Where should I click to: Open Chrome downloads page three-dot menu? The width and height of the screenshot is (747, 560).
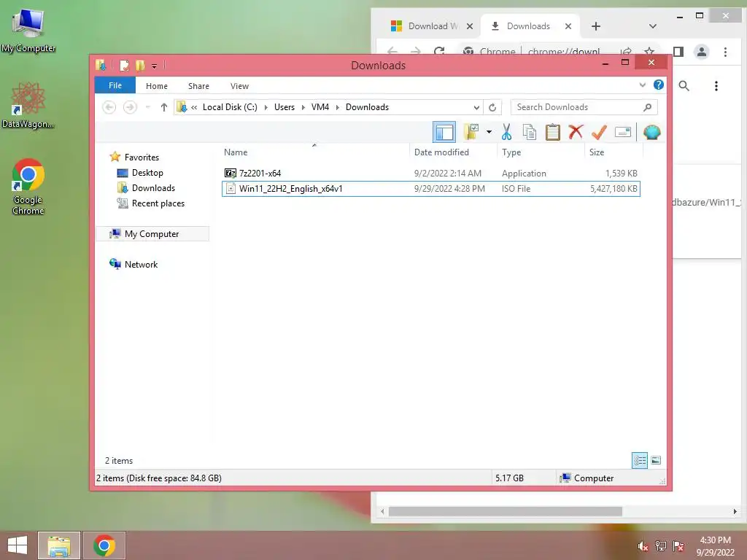[x=716, y=86]
